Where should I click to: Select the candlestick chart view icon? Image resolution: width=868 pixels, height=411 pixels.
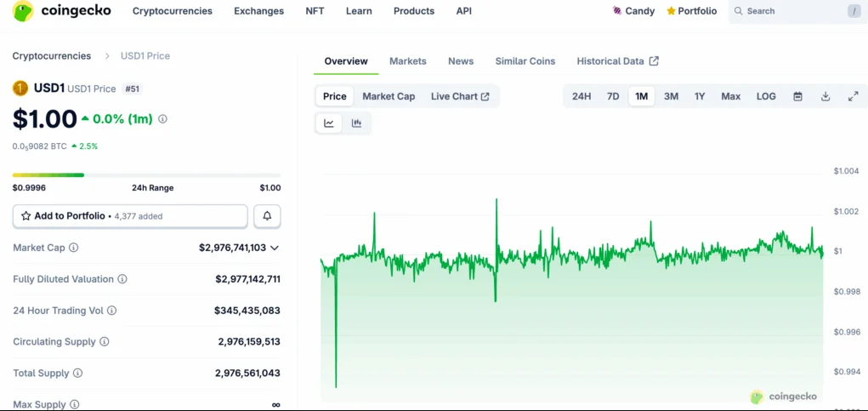[356, 123]
